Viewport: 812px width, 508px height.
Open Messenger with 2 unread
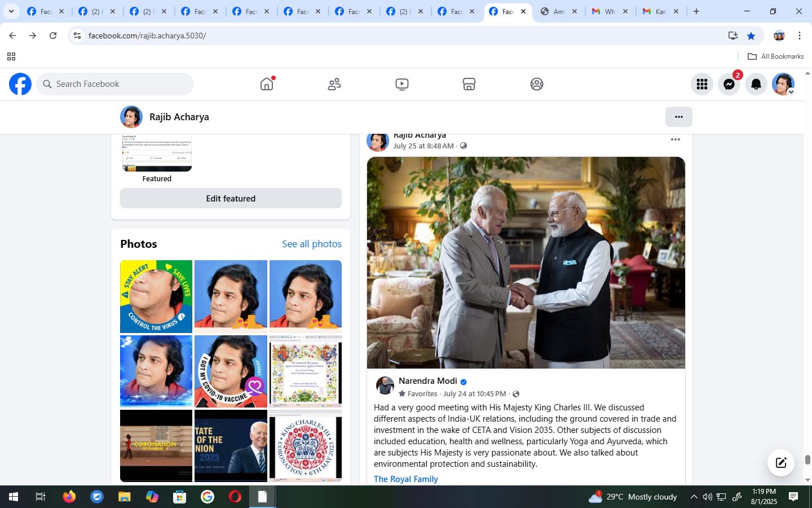click(x=729, y=84)
